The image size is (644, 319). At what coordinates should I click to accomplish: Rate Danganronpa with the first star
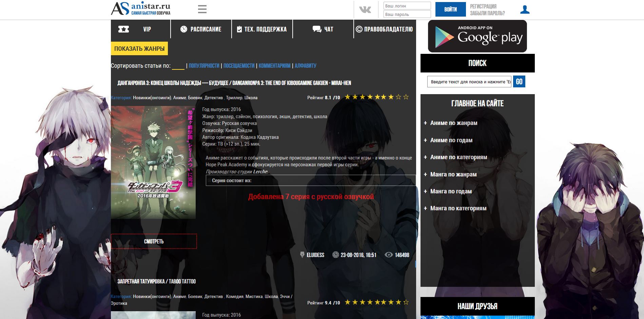coord(348,97)
